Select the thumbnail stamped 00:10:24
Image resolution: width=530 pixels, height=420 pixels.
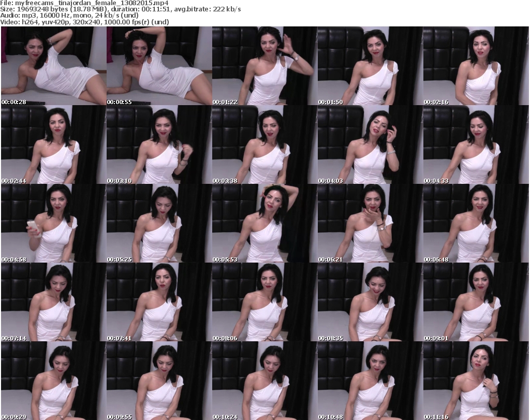coord(264,381)
